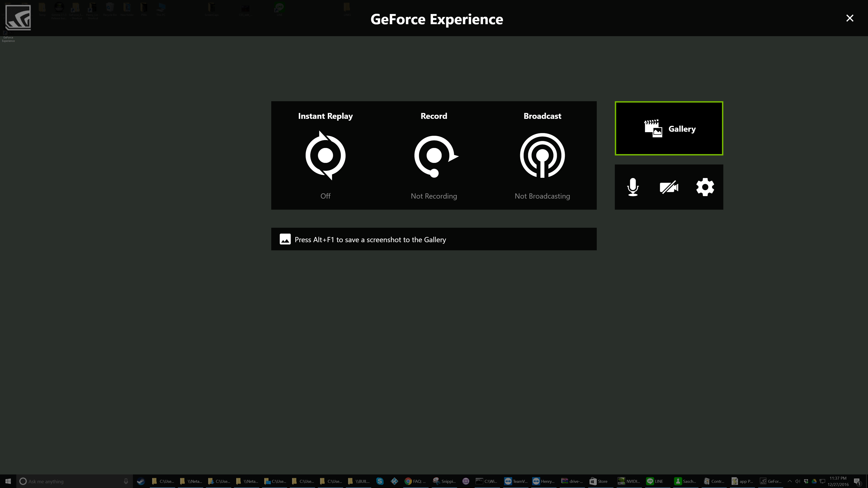The image size is (868, 488).
Task: Open the Action Center notifications icon
Action: (857, 481)
